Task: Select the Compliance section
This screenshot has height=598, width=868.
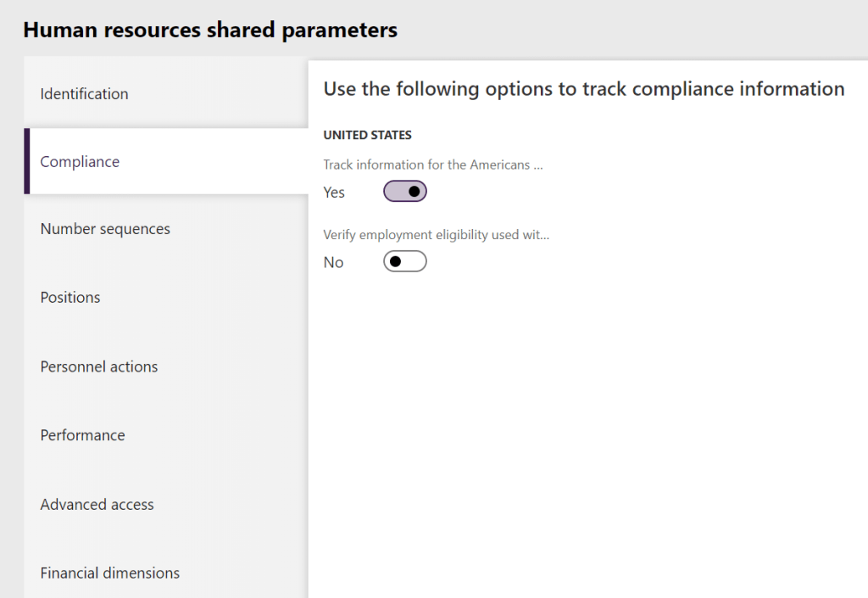Action: coord(80,161)
